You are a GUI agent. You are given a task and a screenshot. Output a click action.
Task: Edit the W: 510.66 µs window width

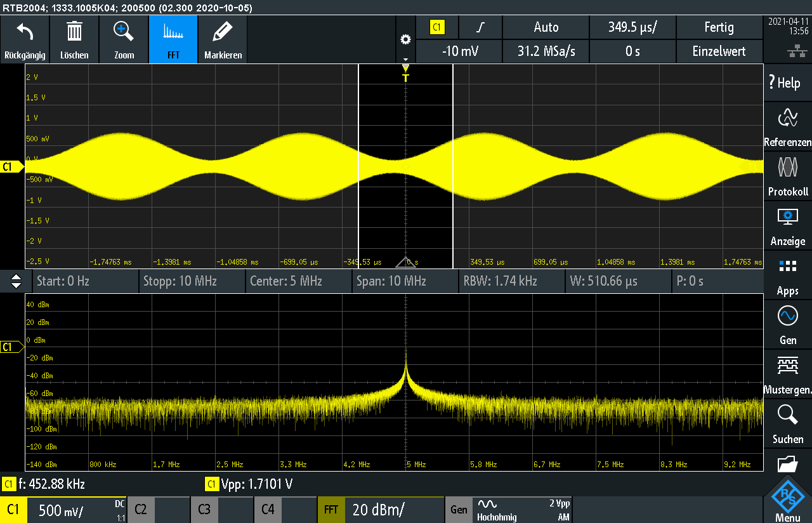[x=618, y=281]
